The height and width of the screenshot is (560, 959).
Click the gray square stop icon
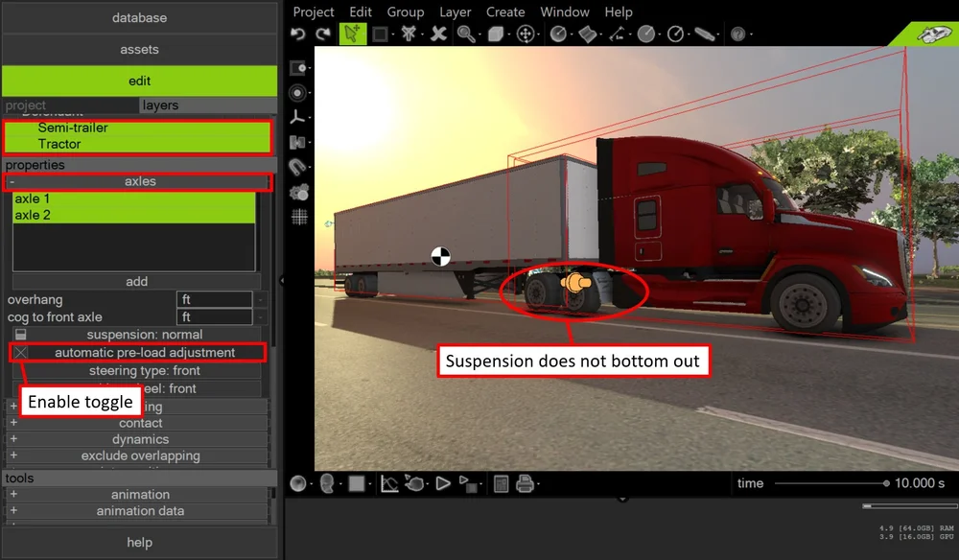(357, 483)
